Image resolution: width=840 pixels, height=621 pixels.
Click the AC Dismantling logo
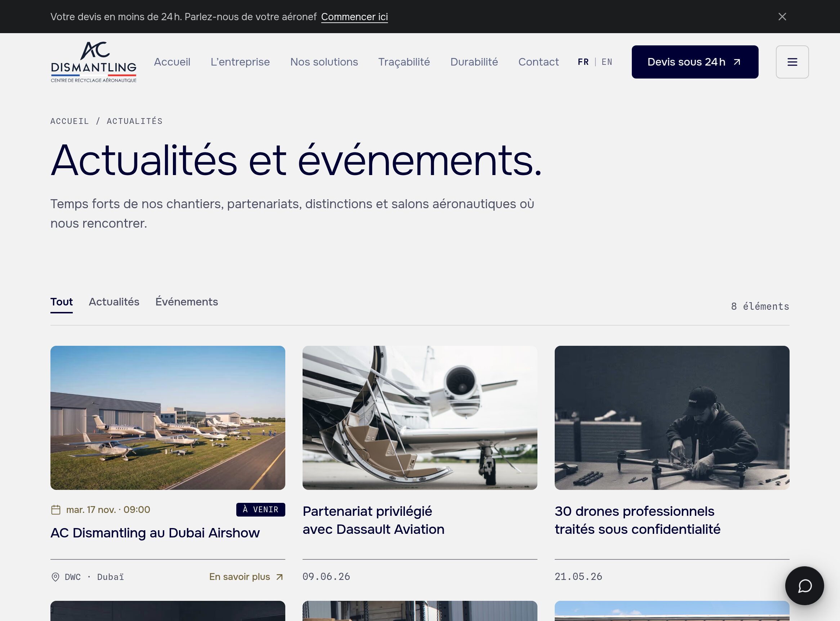coord(94,62)
